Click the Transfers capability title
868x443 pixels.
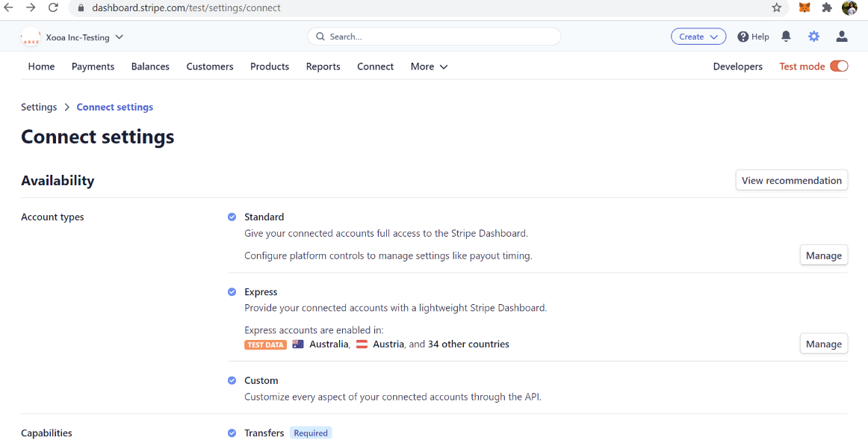[x=264, y=433]
